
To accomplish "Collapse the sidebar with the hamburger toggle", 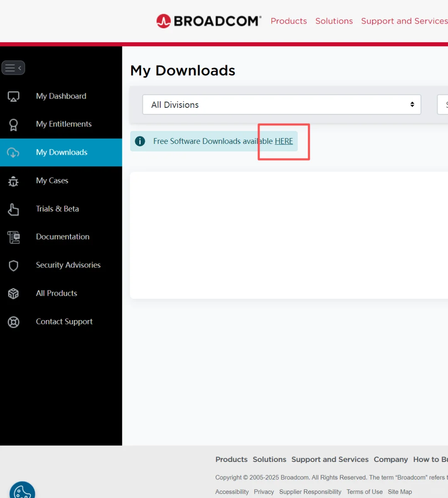I will (x=13, y=68).
